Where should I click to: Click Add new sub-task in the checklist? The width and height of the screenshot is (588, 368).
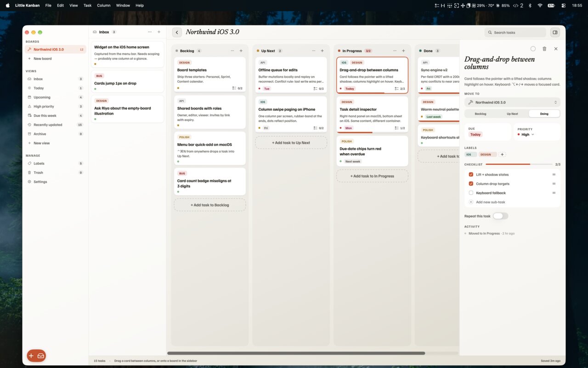click(491, 202)
